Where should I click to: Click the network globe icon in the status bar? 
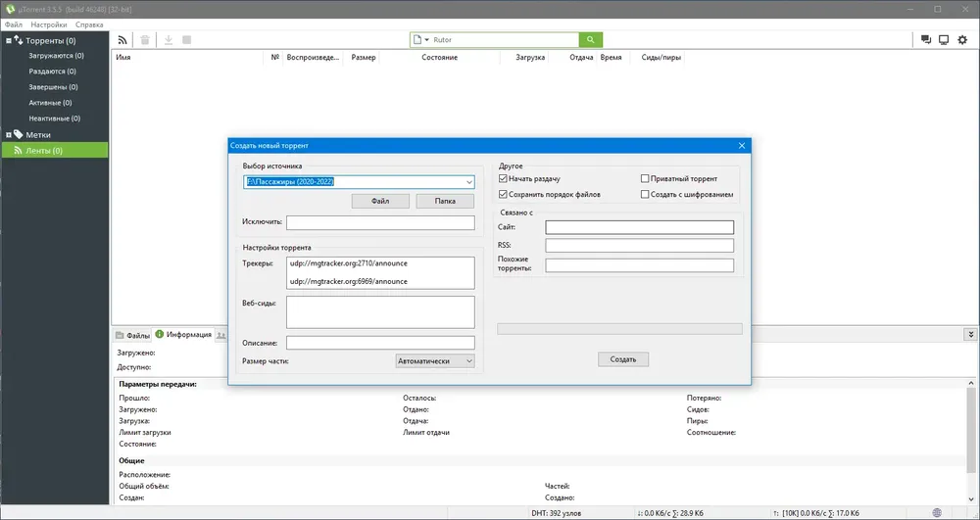click(937, 513)
